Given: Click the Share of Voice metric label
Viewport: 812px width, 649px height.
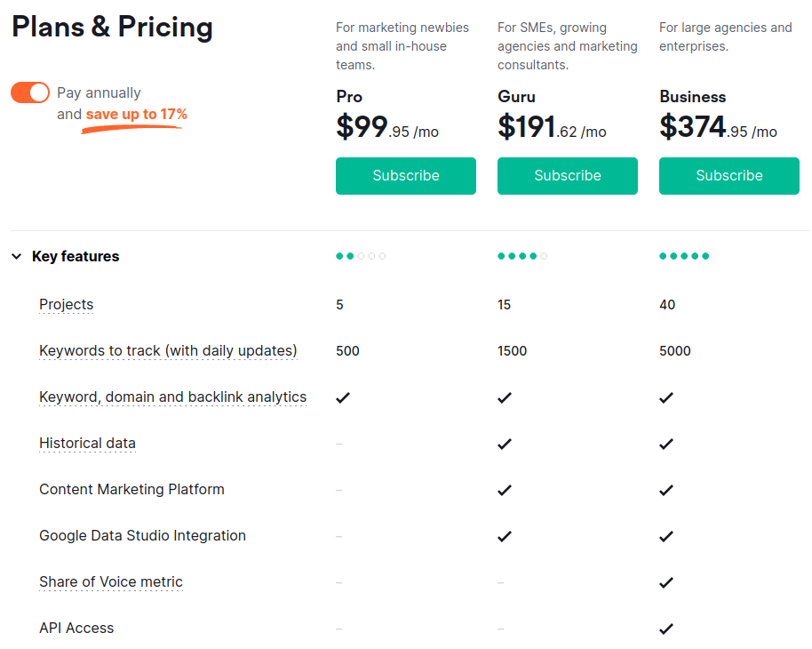Looking at the screenshot, I should tap(111, 581).
